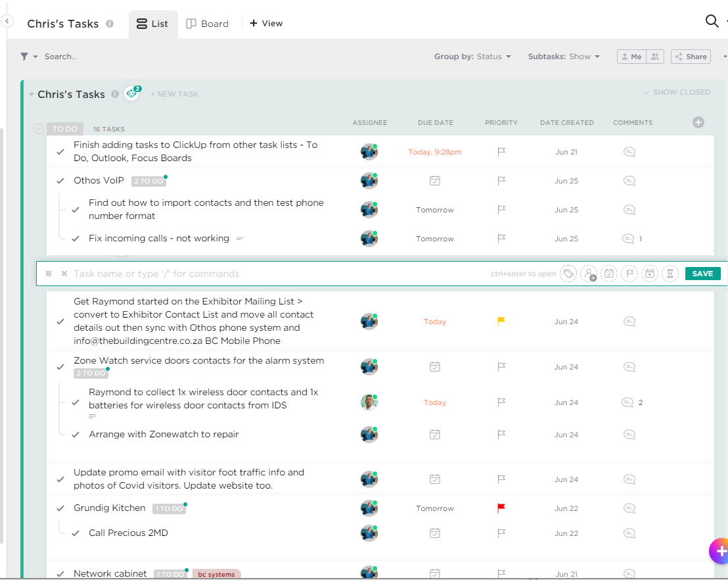Click assignee icon in new task row
Image resolution: width=728 pixels, height=580 pixels.
[x=589, y=274]
